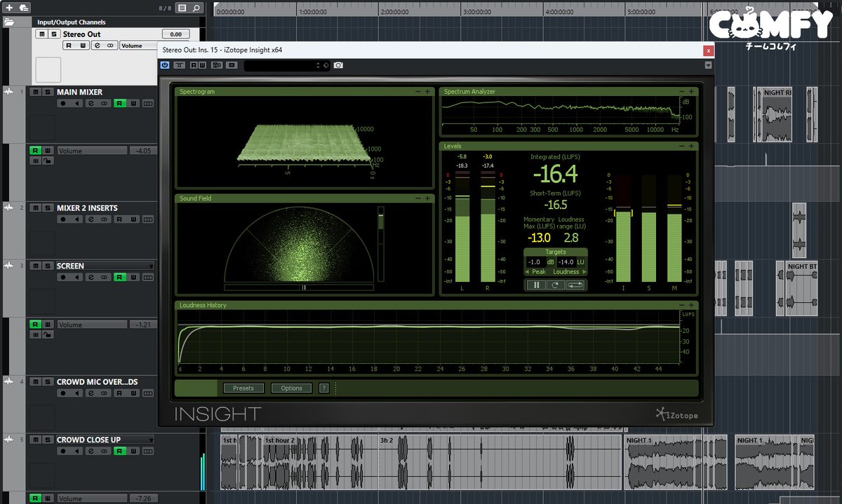This screenshot has height=504, width=842.
Task: Open the track search magnifier icon
Action: [196, 8]
